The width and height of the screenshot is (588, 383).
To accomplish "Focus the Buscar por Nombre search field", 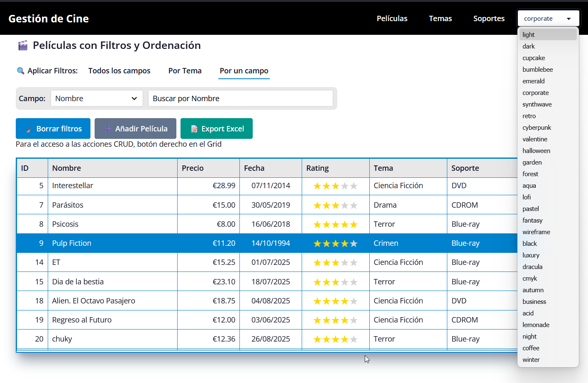I will pos(240,99).
